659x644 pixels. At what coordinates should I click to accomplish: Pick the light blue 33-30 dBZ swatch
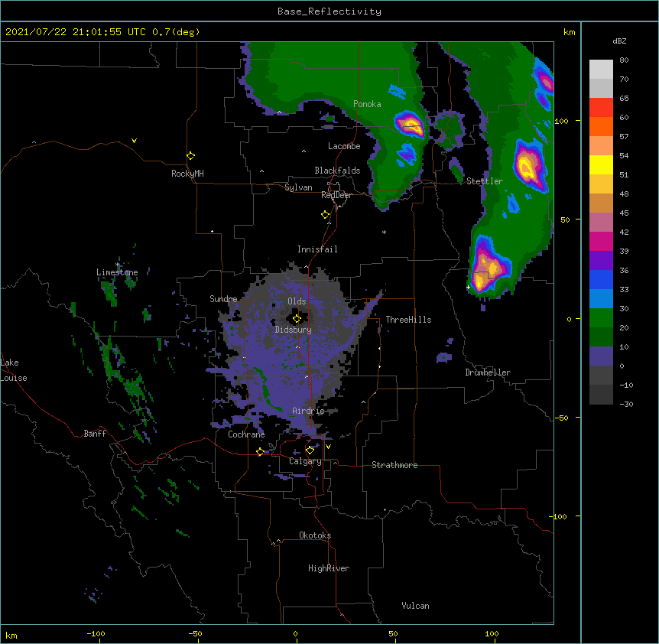[601, 299]
